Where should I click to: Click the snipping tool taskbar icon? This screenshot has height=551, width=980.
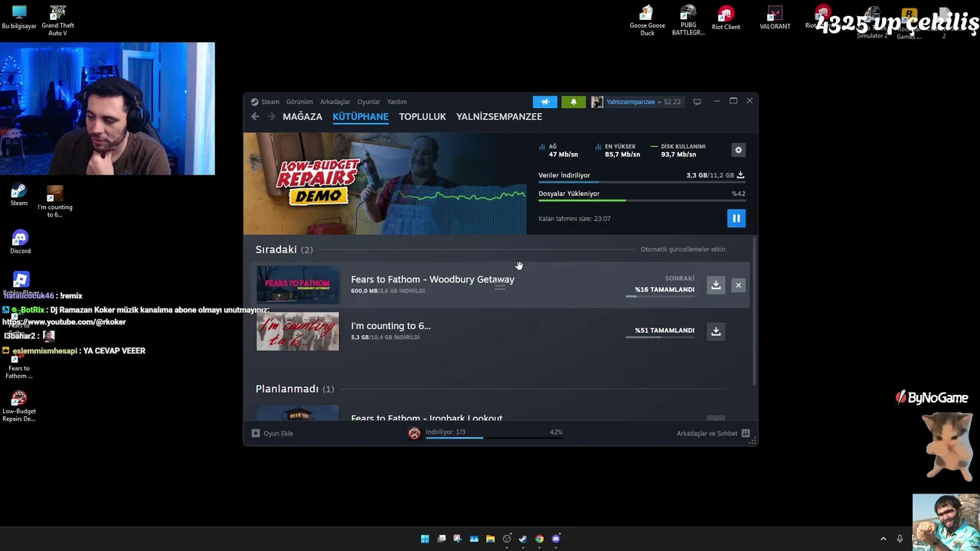(x=458, y=539)
